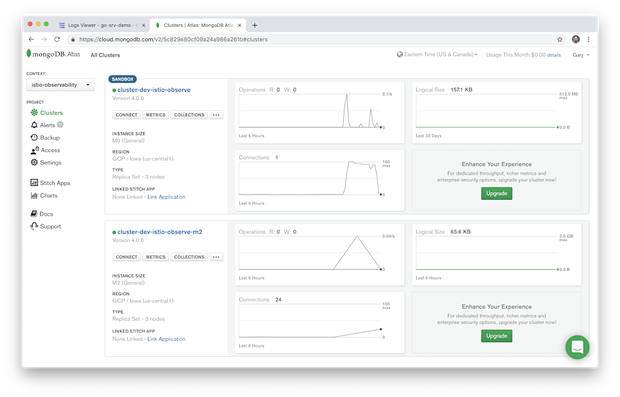Open project Settings gear item
Screen dimensions: 620x397
(46, 163)
